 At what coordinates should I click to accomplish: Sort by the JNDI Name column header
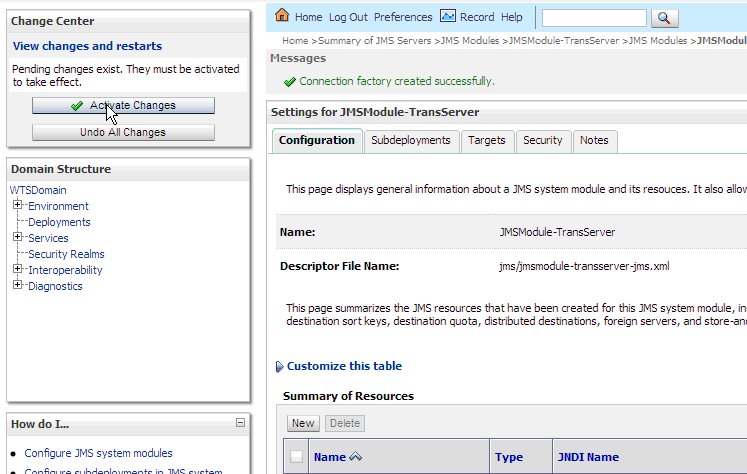pos(588,457)
